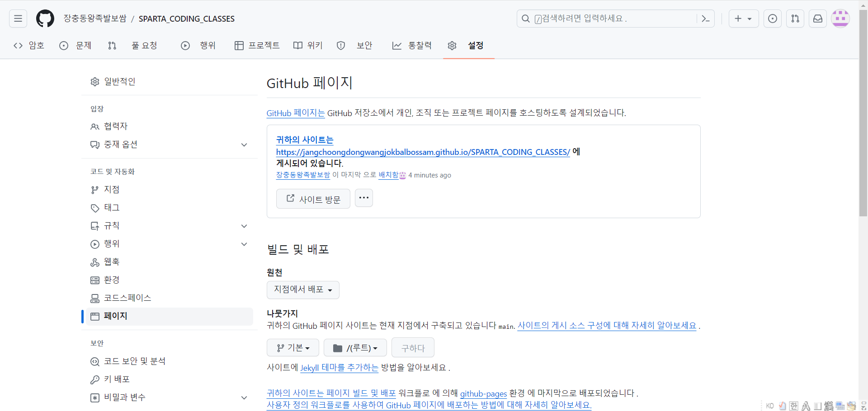Open the /(루트) folder dropdown
The width and height of the screenshot is (868, 411).
[355, 348]
